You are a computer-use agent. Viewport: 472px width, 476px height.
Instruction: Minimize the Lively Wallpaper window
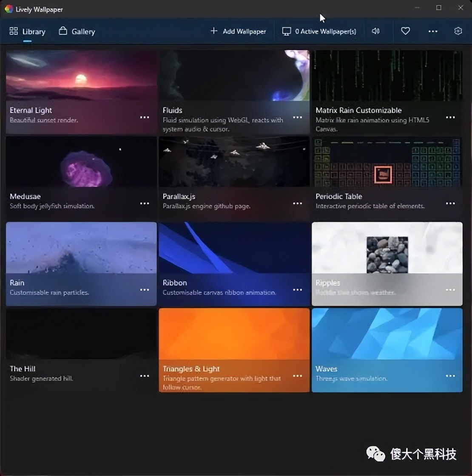(x=417, y=8)
